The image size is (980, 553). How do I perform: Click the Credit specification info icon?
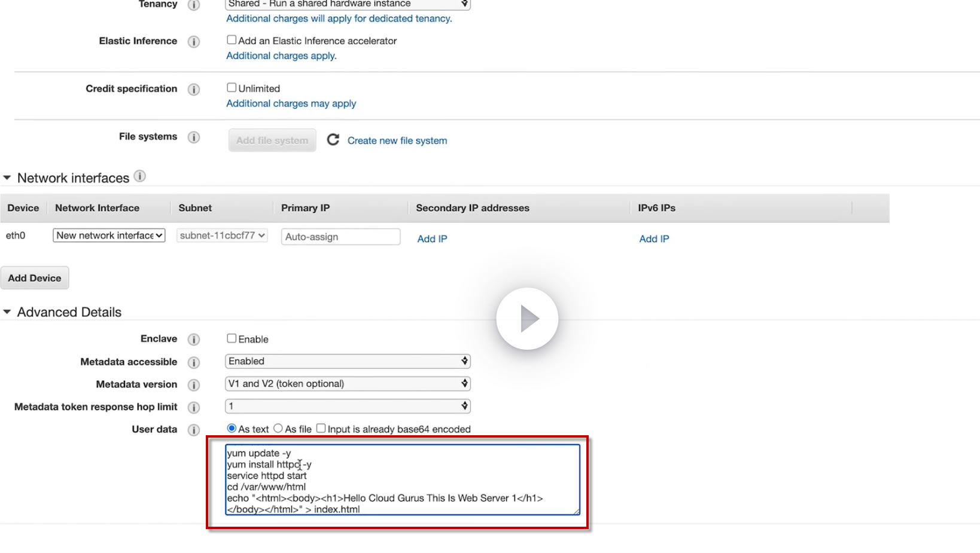pos(193,90)
